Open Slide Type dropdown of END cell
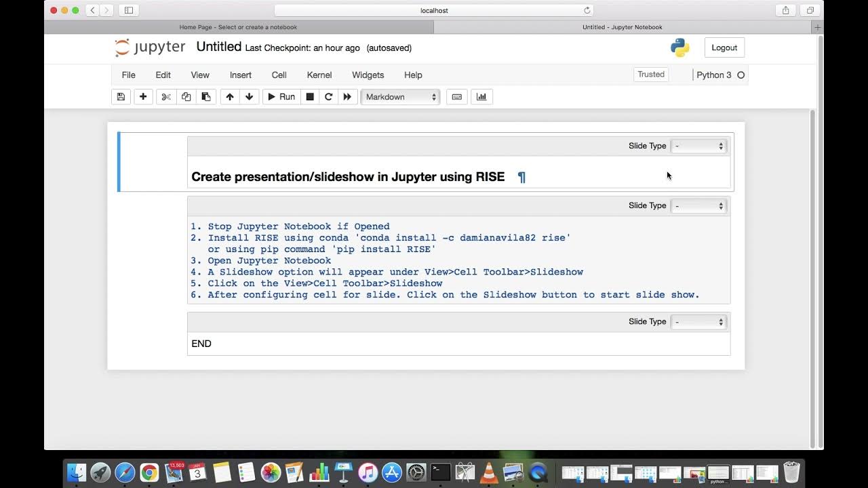This screenshot has height=488, width=868. (698, 322)
